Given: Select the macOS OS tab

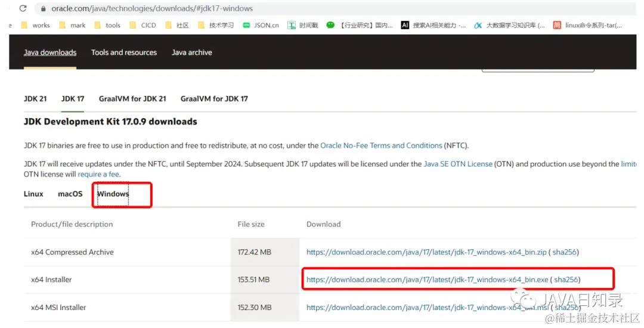Looking at the screenshot, I should [x=70, y=194].
